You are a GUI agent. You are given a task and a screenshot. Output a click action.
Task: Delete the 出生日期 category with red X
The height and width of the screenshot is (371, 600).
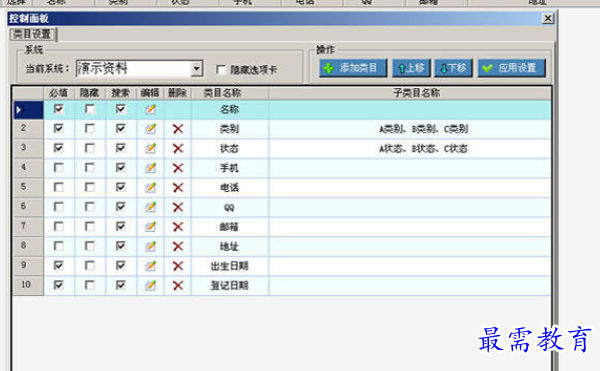click(x=178, y=266)
